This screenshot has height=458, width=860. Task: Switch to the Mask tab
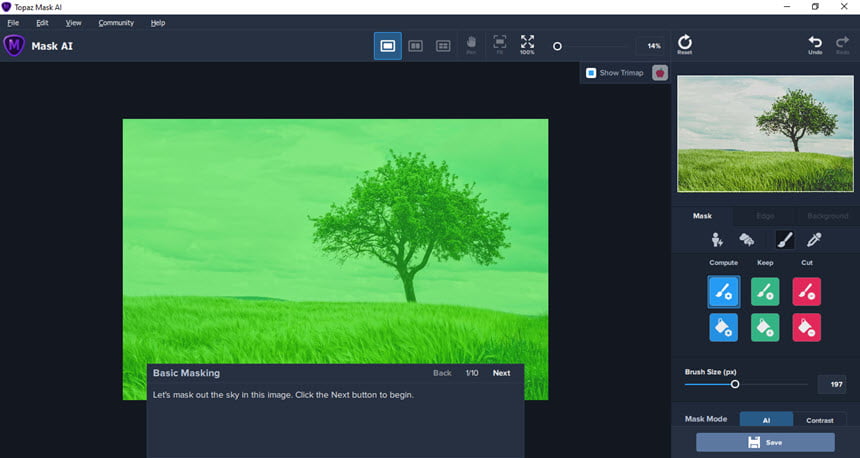click(702, 216)
